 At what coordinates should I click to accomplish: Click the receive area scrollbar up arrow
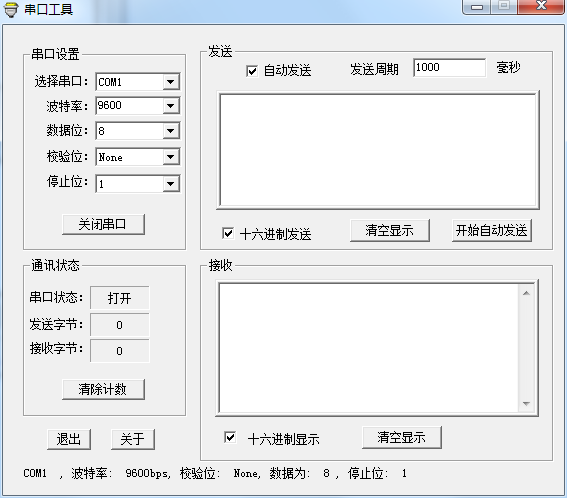pos(526,293)
